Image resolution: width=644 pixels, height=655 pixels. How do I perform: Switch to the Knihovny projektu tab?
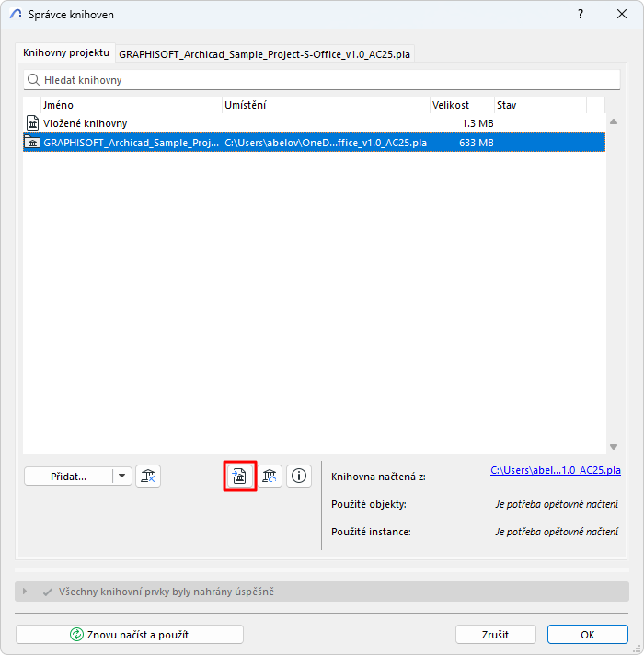66,53
